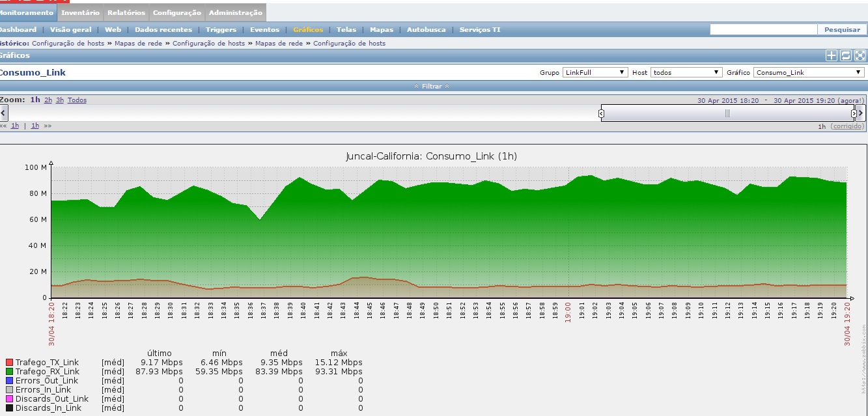
Task: Click the add to favorites plus icon
Action: click(832, 56)
